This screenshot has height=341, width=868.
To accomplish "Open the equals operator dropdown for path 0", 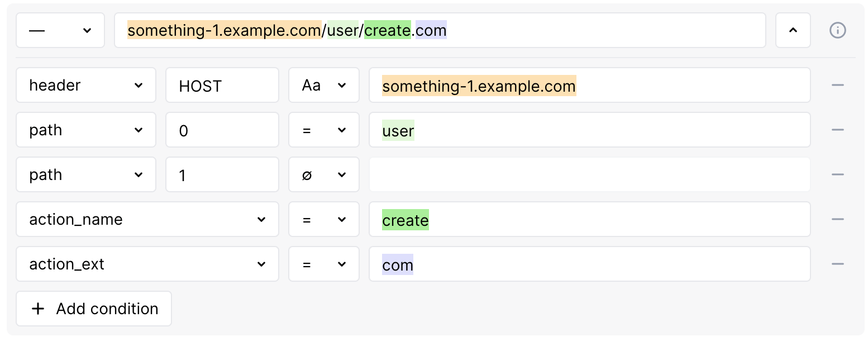I will (x=324, y=130).
